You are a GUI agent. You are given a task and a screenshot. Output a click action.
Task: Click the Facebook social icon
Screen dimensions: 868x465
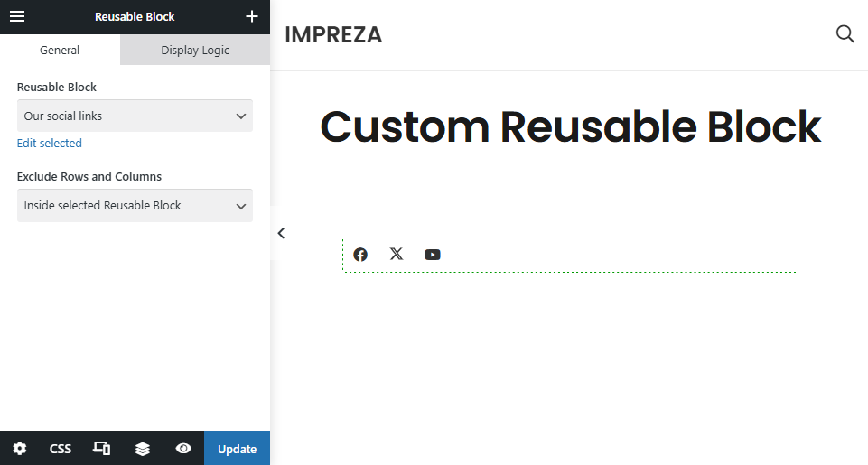(x=360, y=255)
